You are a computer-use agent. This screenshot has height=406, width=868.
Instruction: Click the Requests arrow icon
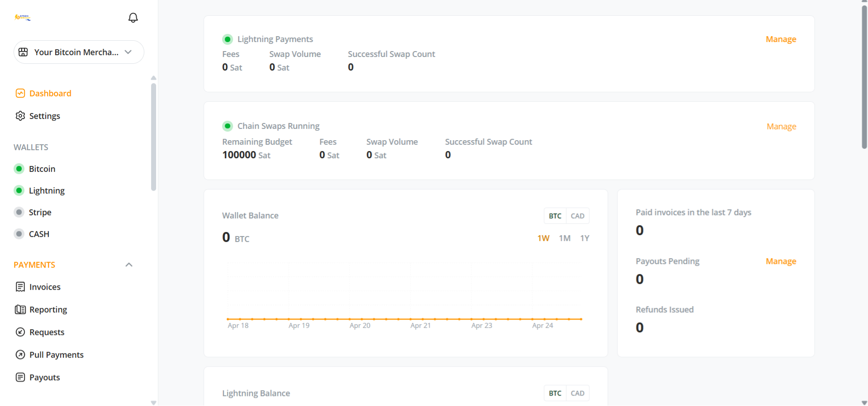pos(20,332)
